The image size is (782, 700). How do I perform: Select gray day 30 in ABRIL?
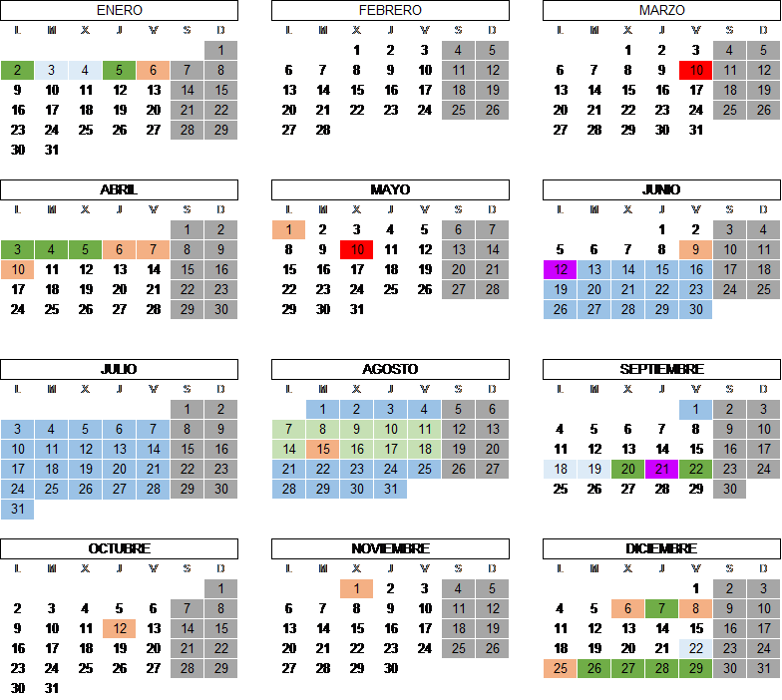click(221, 309)
